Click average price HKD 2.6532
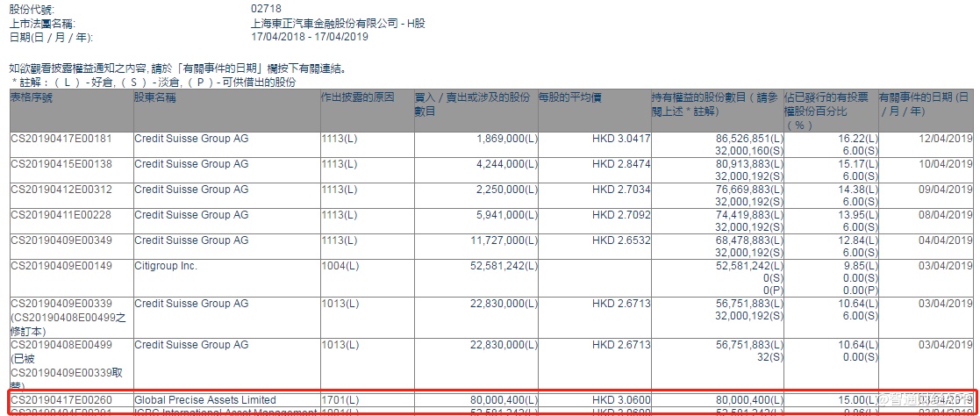The image size is (980, 416). pyautogui.click(x=621, y=240)
